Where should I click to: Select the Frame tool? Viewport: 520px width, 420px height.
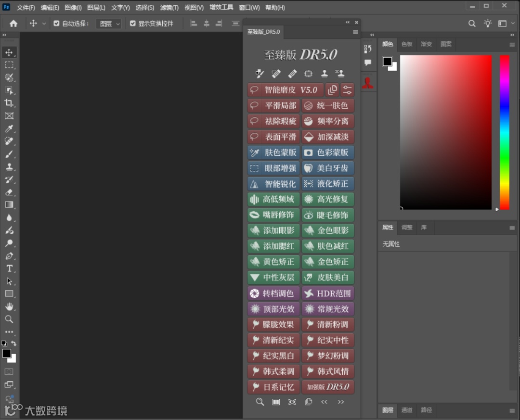point(9,115)
